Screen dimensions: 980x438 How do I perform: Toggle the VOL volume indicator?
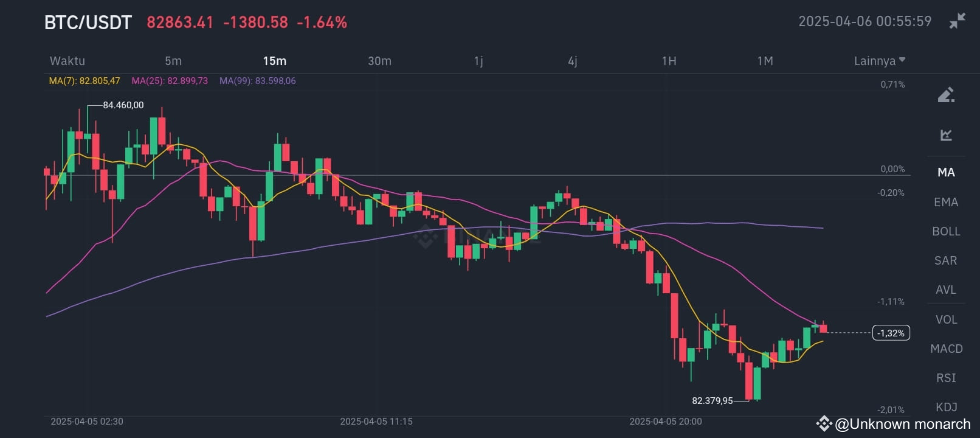(x=945, y=319)
